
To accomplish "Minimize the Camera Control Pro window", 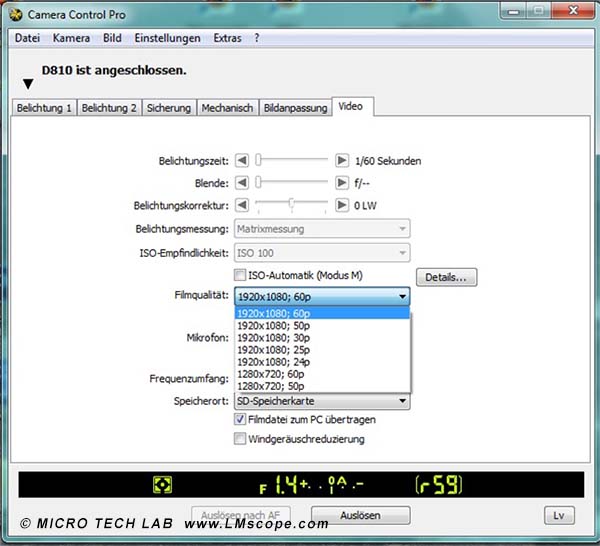I will point(513,11).
